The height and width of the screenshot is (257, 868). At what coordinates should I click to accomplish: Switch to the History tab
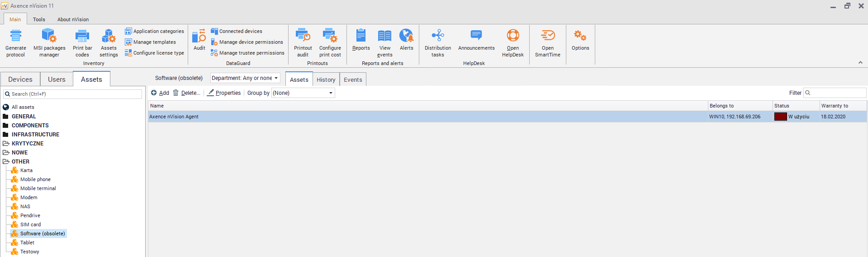(326, 79)
